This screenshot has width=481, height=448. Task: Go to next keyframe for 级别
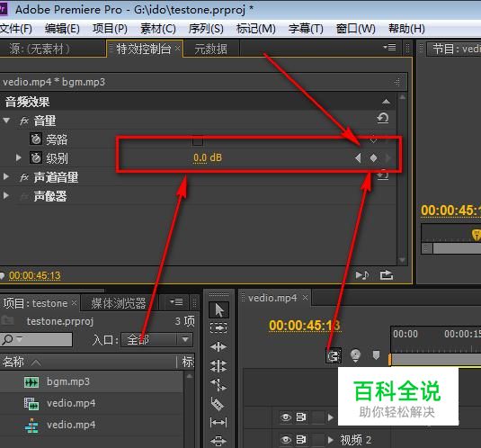tap(388, 158)
